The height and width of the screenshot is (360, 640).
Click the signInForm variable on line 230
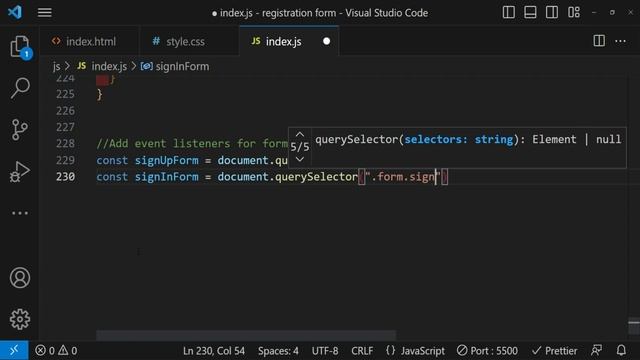(x=167, y=177)
